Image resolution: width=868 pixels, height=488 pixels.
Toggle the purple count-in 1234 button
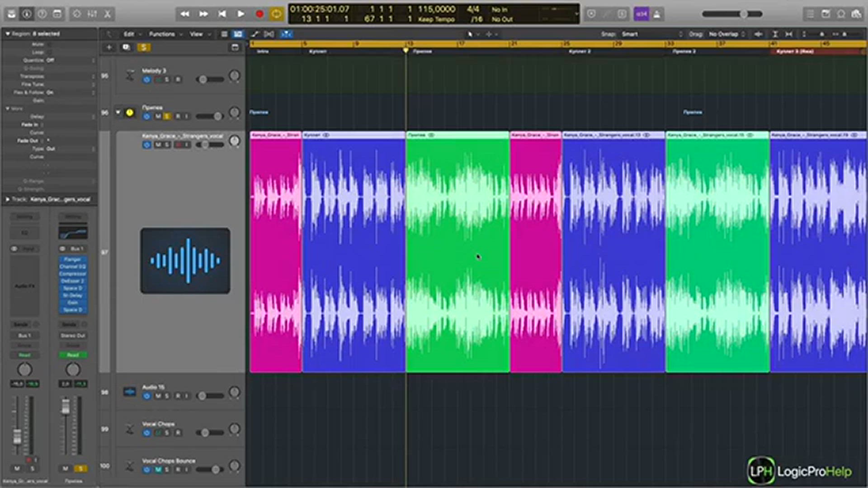(x=641, y=14)
